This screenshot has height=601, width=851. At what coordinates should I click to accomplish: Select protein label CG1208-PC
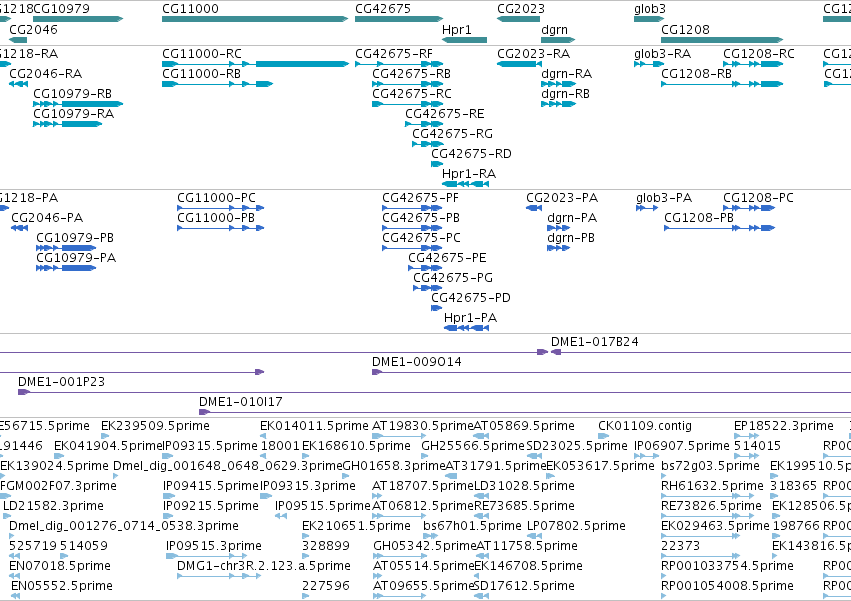(x=758, y=198)
